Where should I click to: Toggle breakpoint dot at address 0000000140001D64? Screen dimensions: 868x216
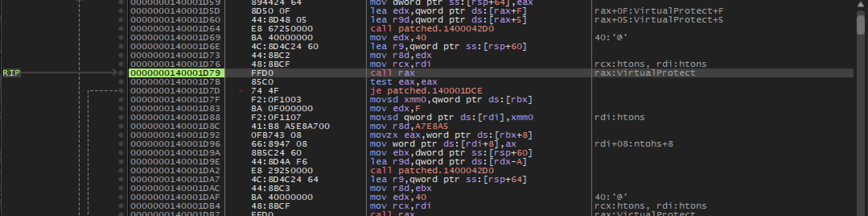pos(121,29)
